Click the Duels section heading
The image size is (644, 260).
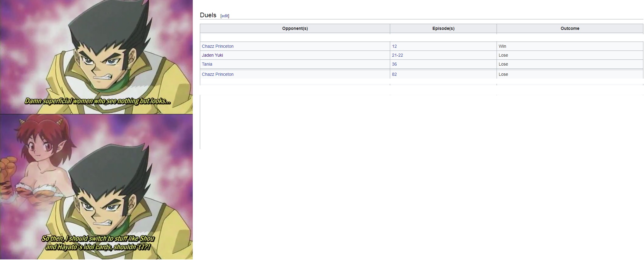tap(208, 15)
